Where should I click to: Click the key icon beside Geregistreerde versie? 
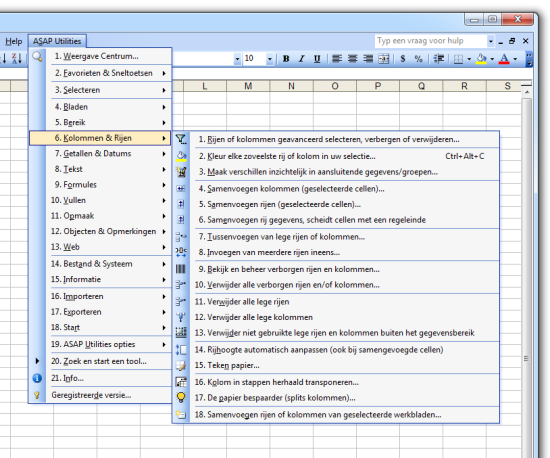tap(36, 395)
